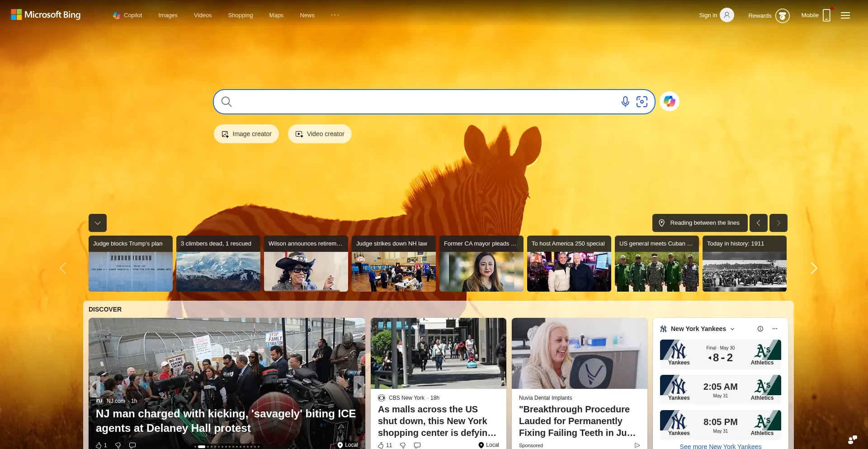This screenshot has height=449, width=868.
Task: Open the 3 climbers dead, 1 rescued story
Action: click(218, 264)
